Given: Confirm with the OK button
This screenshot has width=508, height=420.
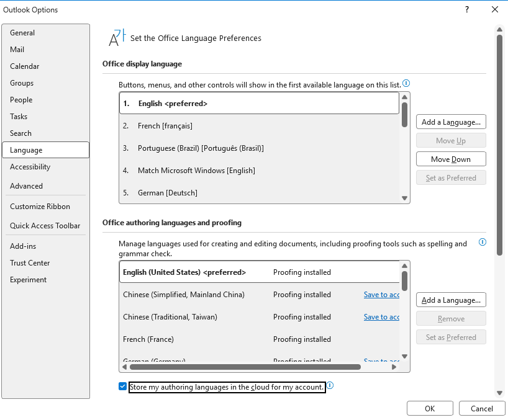Looking at the screenshot, I should 430,409.
